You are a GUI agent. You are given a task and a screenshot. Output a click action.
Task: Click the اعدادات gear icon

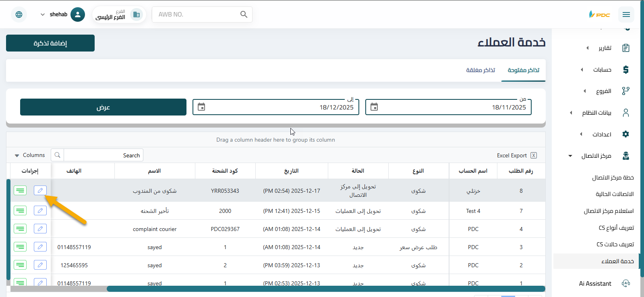[x=626, y=134]
